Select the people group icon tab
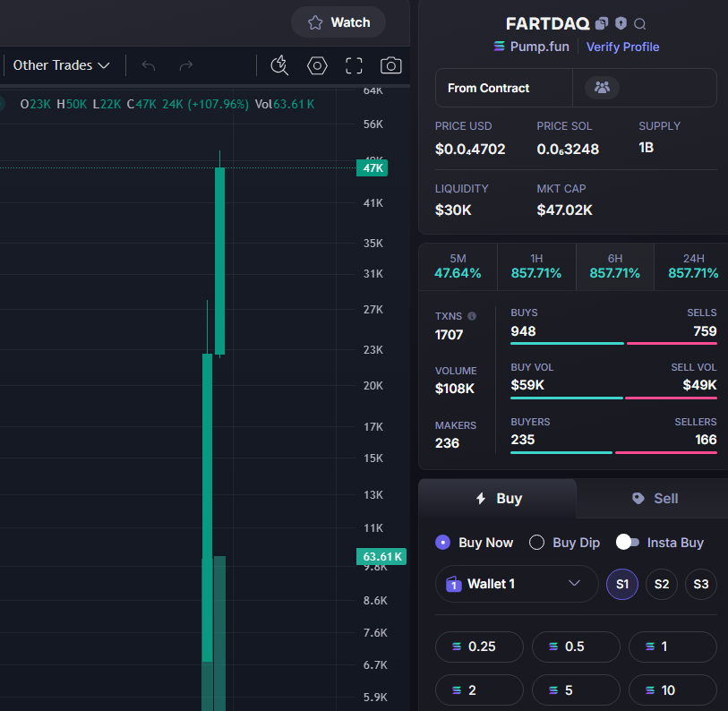Image resolution: width=728 pixels, height=711 pixels. click(602, 88)
